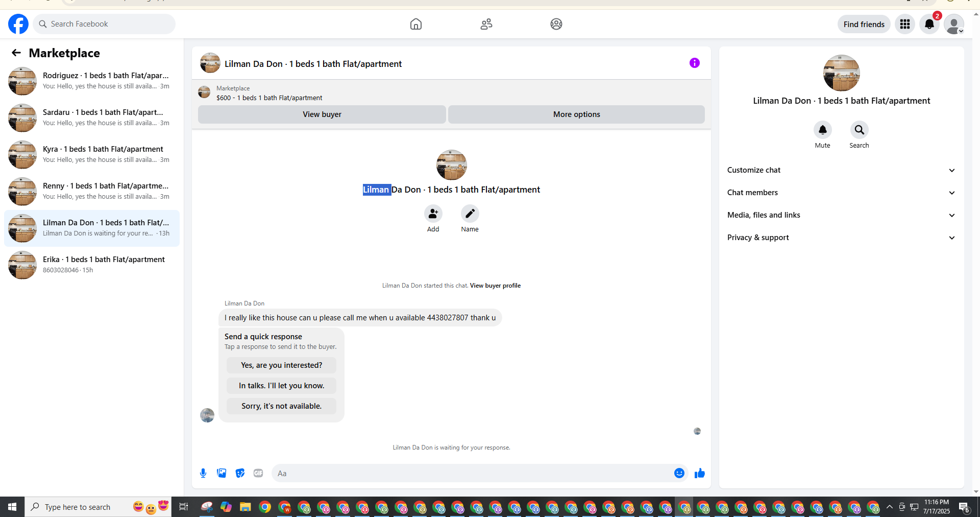The height and width of the screenshot is (517, 980).
Task: Click the Windows Start button
Action: (12, 507)
